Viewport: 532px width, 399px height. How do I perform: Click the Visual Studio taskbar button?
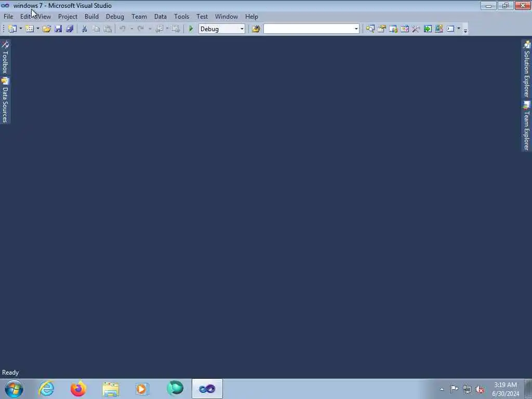pyautogui.click(x=207, y=389)
